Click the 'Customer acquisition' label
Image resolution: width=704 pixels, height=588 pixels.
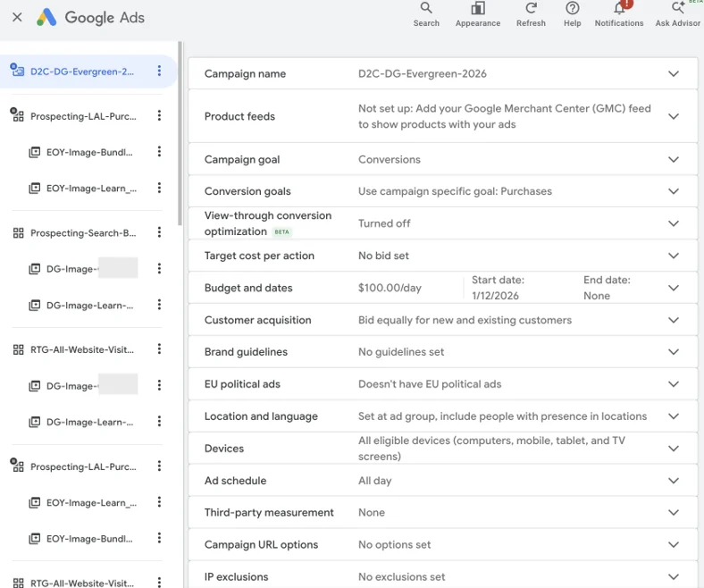coord(257,320)
